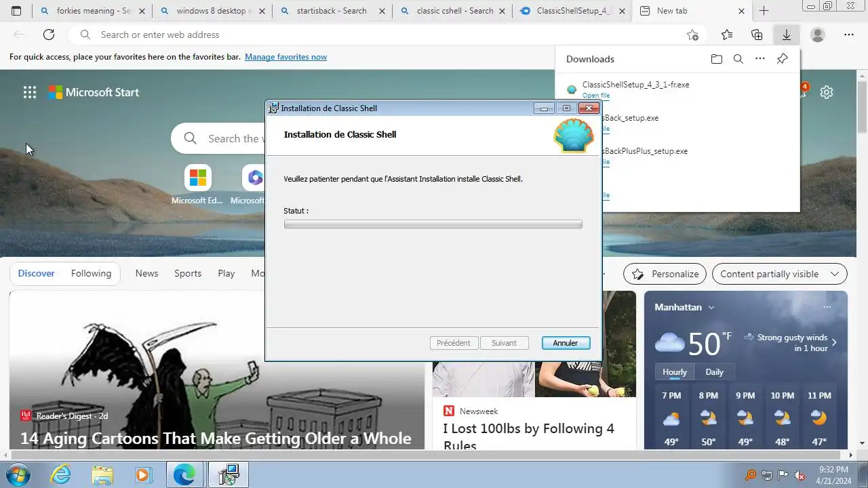Screen dimensions: 868x488
Task: Expand the Manhattan location dropdown
Action: (x=711, y=307)
